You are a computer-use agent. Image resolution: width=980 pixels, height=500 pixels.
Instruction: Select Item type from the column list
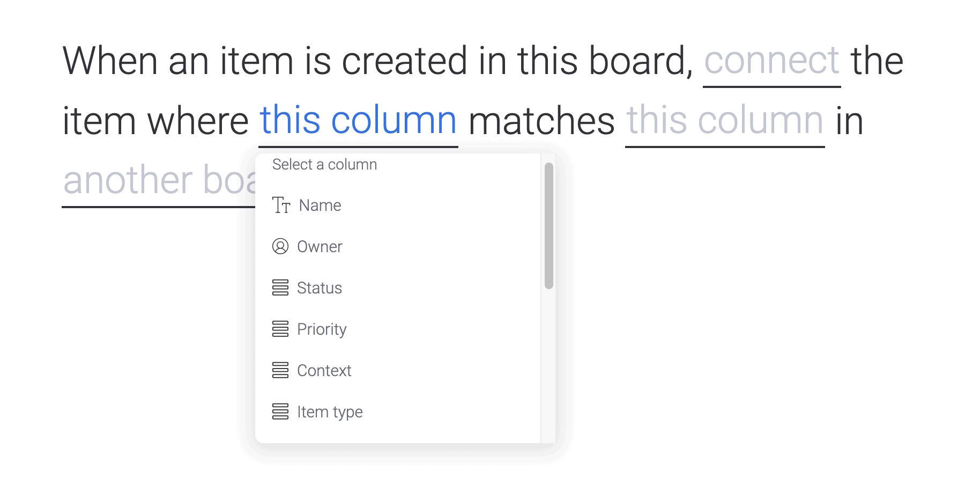(x=330, y=411)
